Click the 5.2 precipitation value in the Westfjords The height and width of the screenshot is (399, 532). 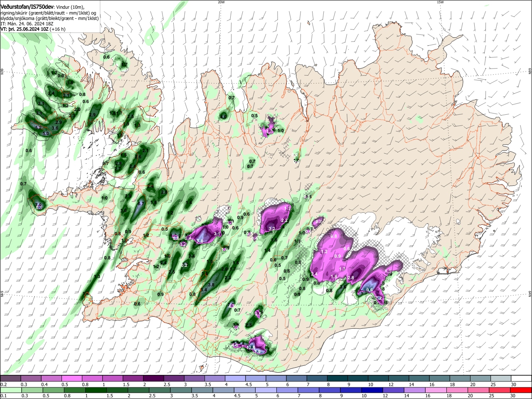click(39, 128)
